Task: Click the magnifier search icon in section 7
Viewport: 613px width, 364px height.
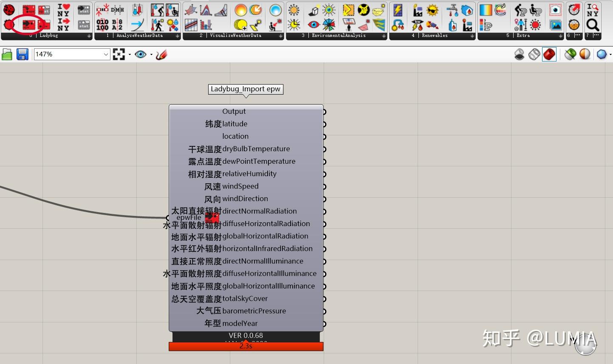Action: [x=592, y=25]
